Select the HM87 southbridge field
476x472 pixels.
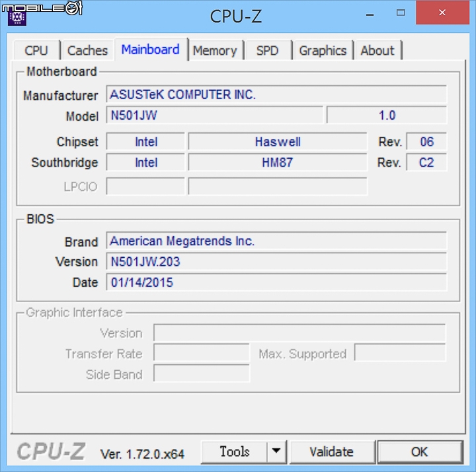click(278, 163)
